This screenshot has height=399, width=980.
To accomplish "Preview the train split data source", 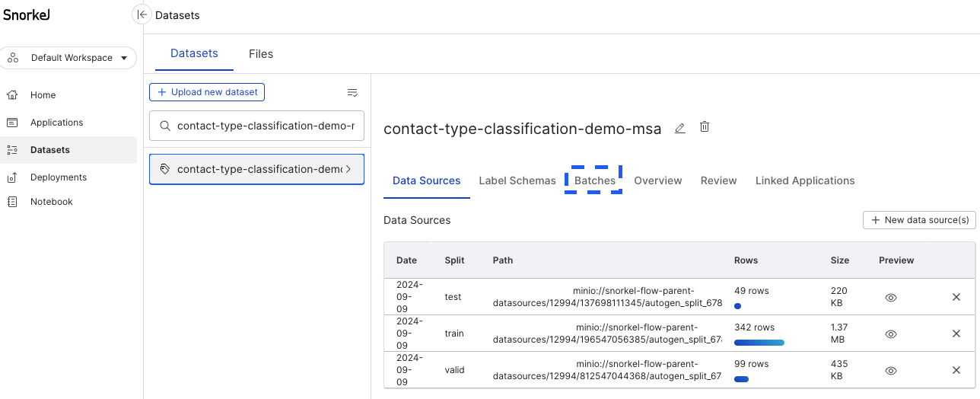I will [x=891, y=334].
